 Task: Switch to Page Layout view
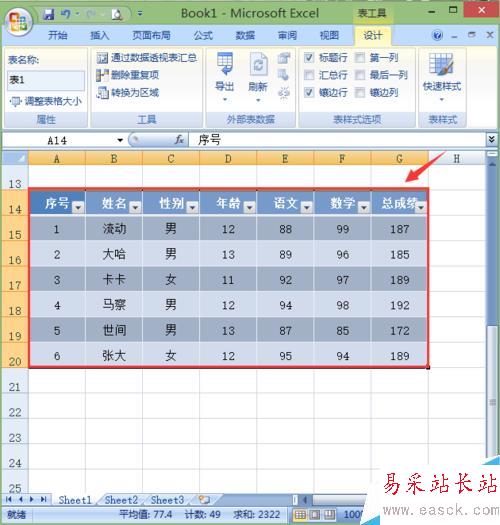pyautogui.click(x=314, y=514)
